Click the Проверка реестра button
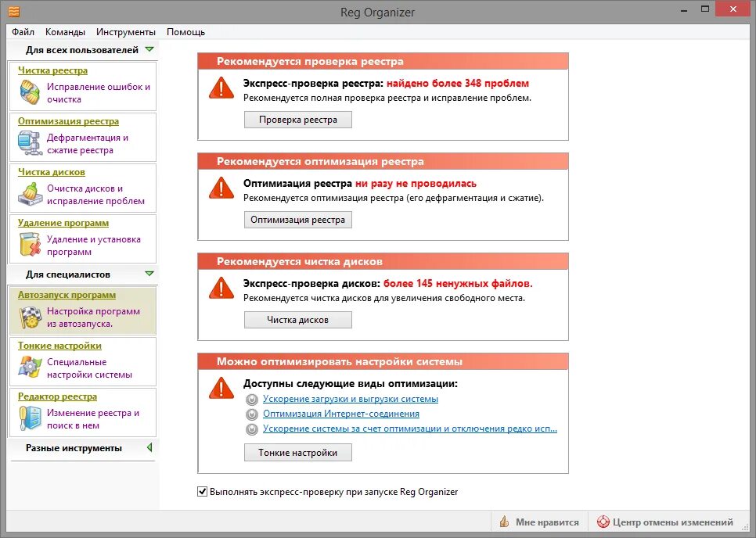 coord(298,120)
